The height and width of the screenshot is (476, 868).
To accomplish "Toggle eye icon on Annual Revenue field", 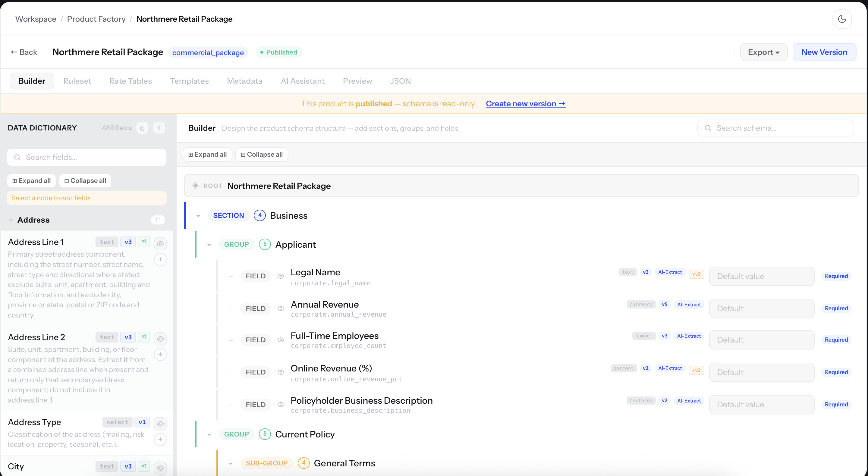I will point(281,308).
